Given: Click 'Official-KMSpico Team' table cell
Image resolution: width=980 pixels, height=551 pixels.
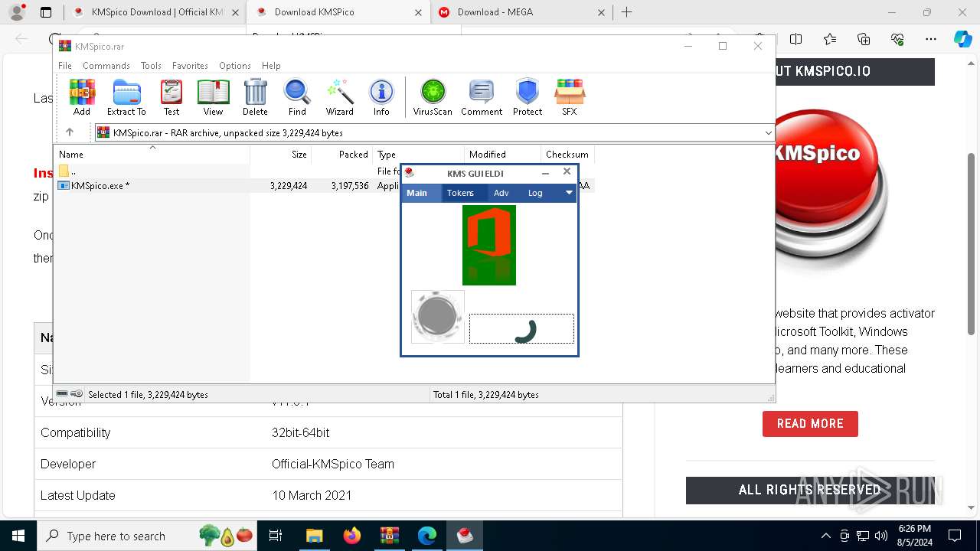Looking at the screenshot, I should [x=333, y=464].
